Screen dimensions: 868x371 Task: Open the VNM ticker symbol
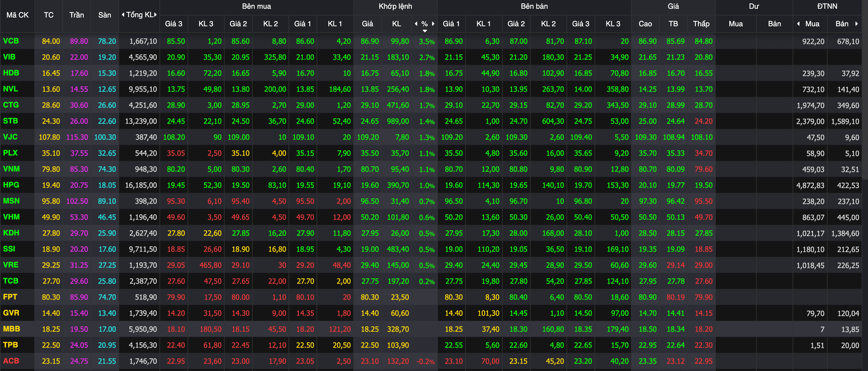tap(11, 169)
